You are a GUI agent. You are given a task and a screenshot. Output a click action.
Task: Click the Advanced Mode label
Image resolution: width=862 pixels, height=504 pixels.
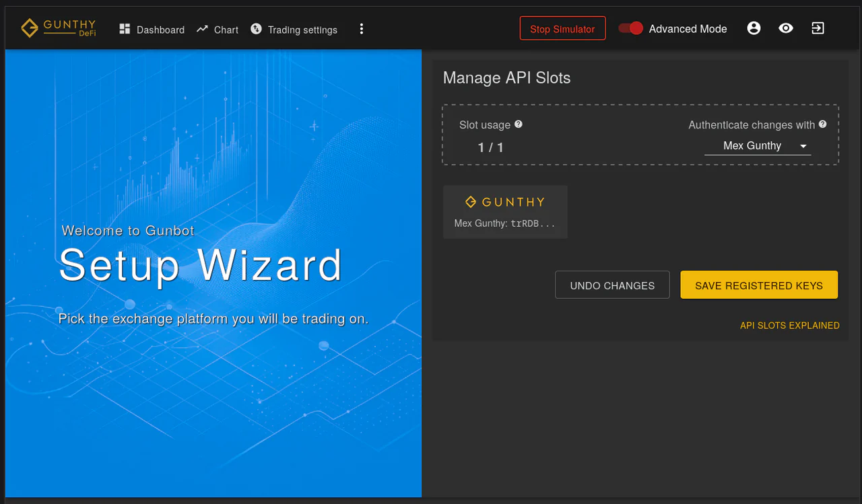(688, 29)
